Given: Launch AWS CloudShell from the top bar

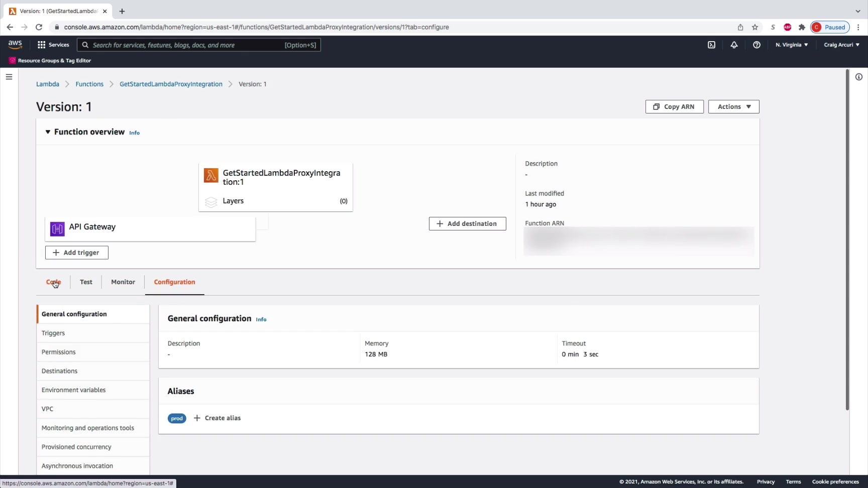Looking at the screenshot, I should tap(711, 45).
